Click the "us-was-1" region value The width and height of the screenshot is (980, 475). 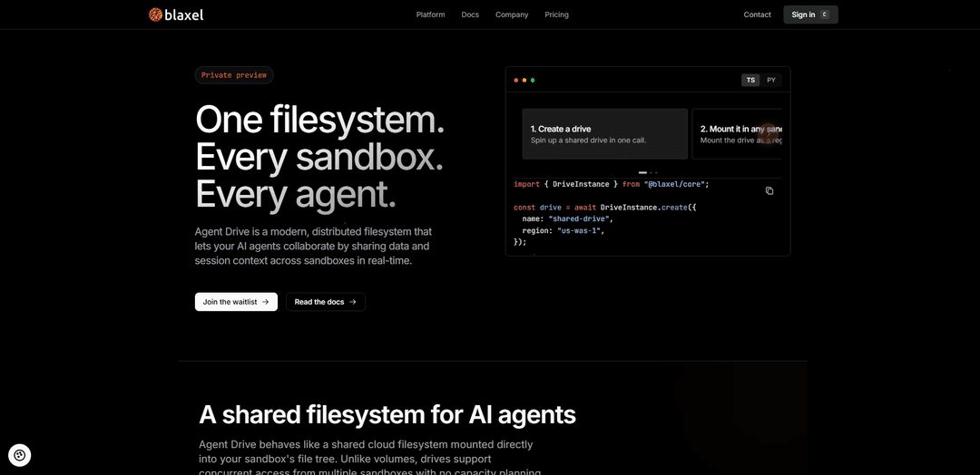581,229
